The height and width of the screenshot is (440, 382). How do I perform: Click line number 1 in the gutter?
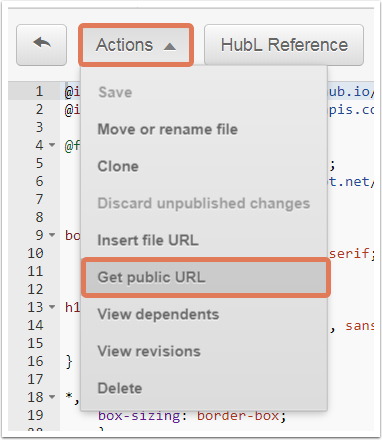(39, 91)
